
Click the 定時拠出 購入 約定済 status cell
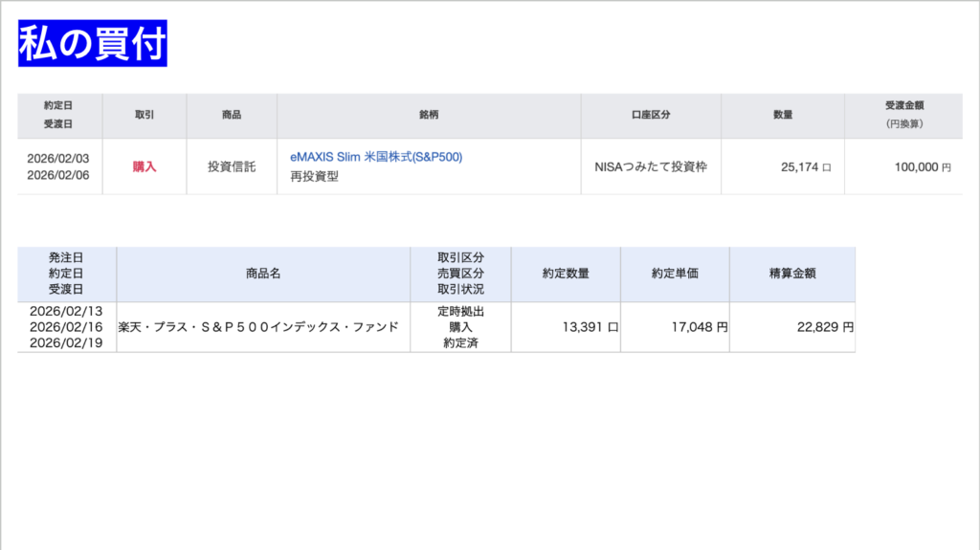(x=460, y=327)
